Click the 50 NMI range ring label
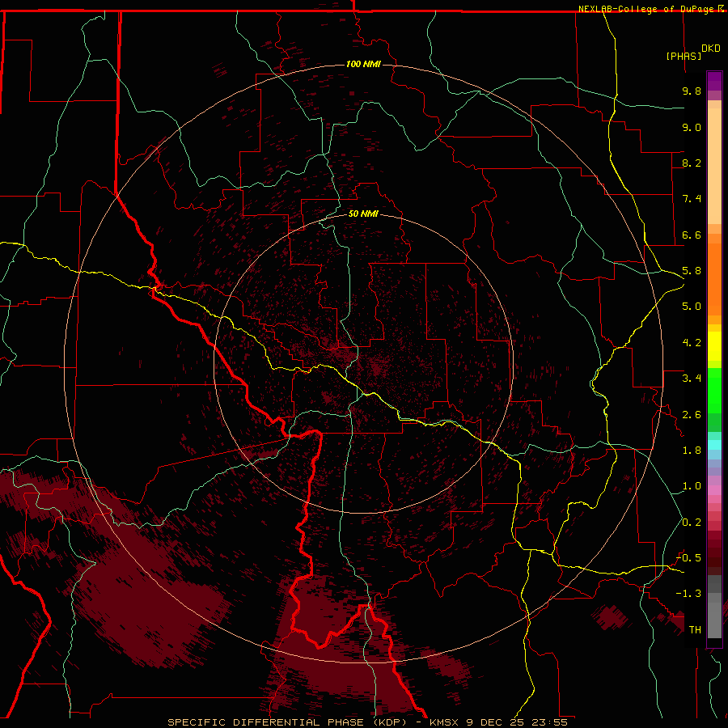The width and height of the screenshot is (728, 728). click(x=363, y=214)
